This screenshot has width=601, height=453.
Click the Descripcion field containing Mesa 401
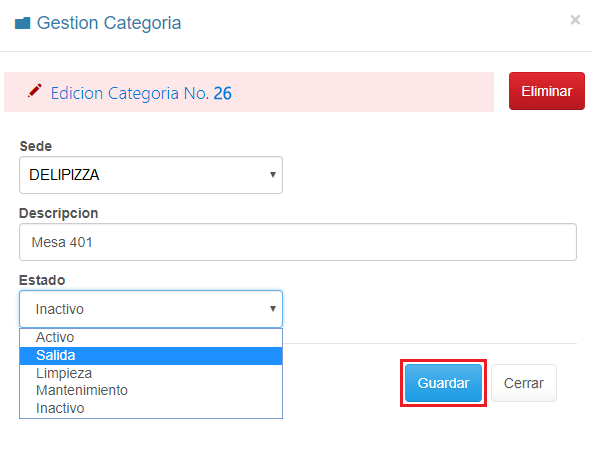click(298, 242)
